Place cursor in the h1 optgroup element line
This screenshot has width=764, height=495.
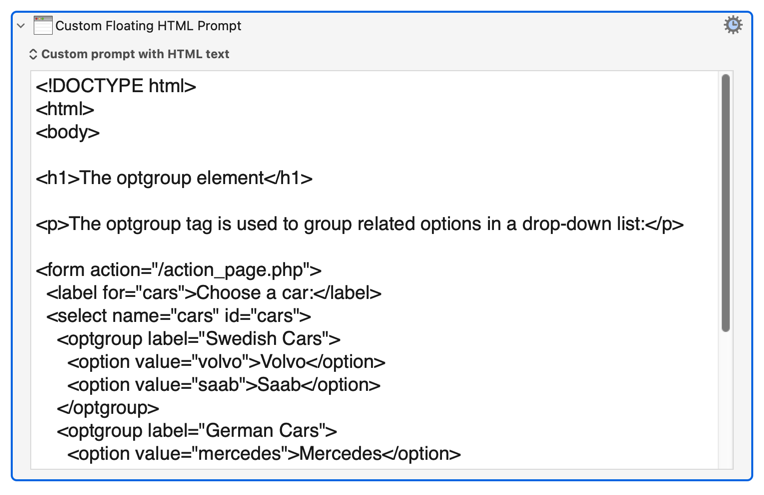click(x=174, y=178)
